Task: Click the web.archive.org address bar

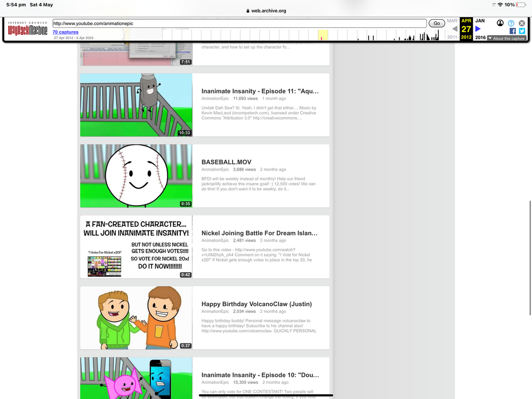Action: tap(266, 11)
